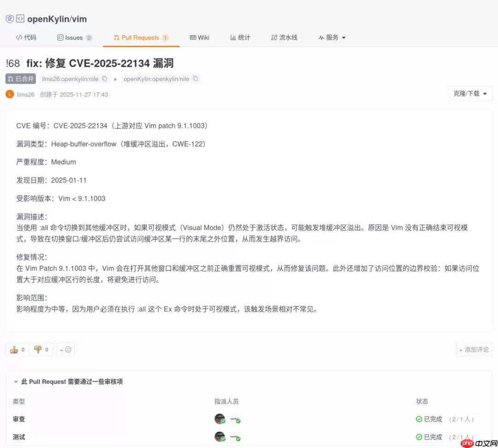This screenshot has height=448, width=498.
Task: Copy the llms26:openkylin/nile branch name
Action: [105, 79]
